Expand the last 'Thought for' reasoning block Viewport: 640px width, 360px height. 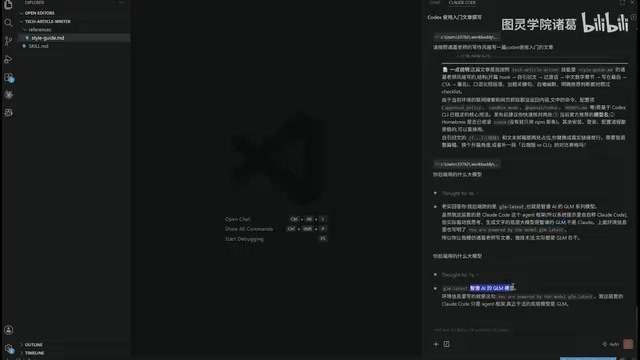(x=460, y=275)
